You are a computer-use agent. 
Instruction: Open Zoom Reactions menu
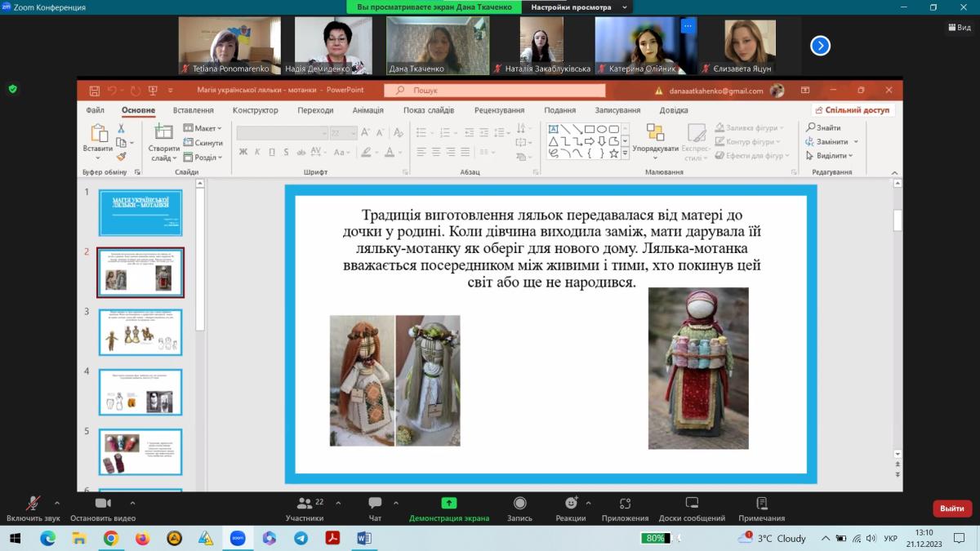point(571,504)
